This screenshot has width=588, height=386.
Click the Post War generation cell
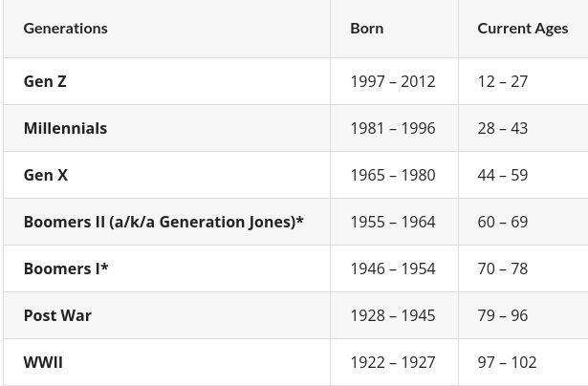[57, 315]
